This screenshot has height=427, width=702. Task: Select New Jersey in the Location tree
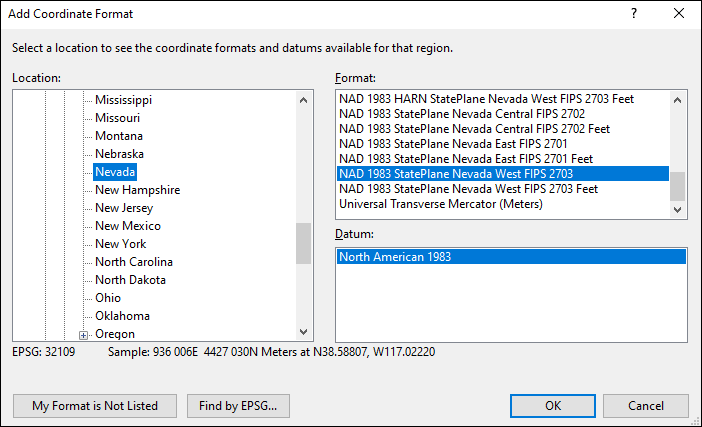pos(124,208)
